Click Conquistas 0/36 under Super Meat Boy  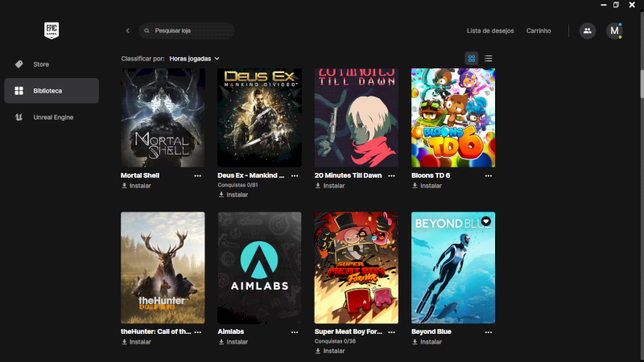(x=335, y=341)
